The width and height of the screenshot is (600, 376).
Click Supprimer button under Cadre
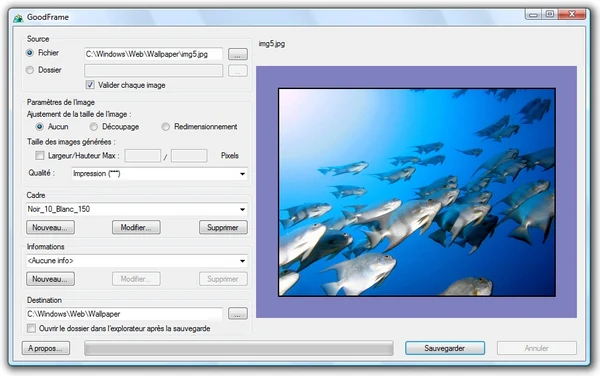pos(223,228)
